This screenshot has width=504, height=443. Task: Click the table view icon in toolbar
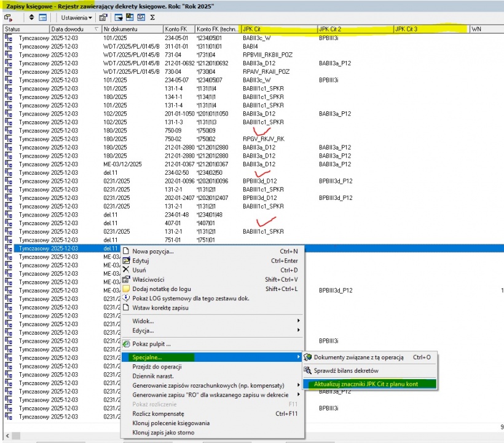(x=42, y=17)
